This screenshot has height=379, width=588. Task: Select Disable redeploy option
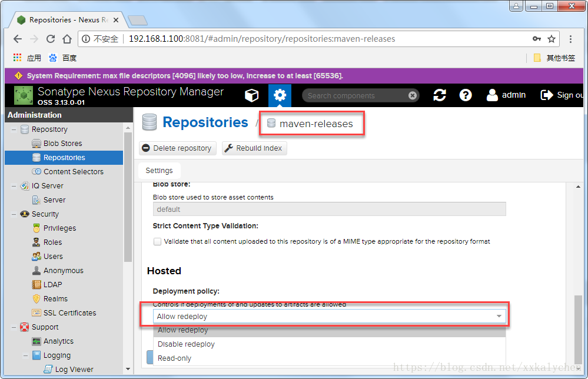[330, 344]
